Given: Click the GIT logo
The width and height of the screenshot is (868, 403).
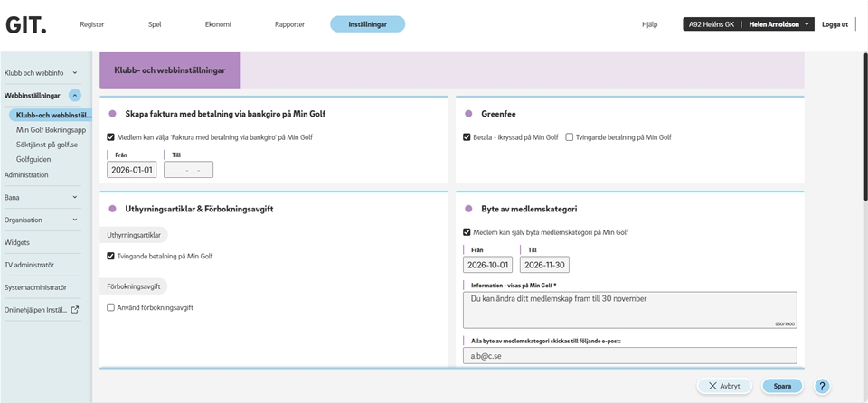Looking at the screenshot, I should [x=25, y=24].
